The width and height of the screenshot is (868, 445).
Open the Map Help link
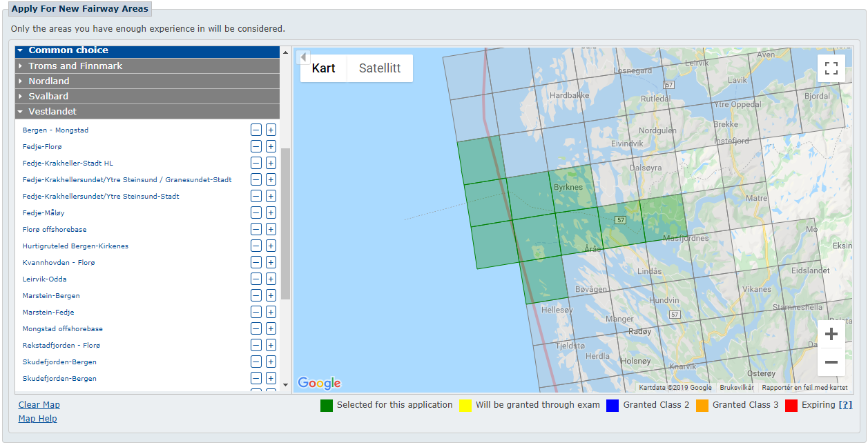38,419
